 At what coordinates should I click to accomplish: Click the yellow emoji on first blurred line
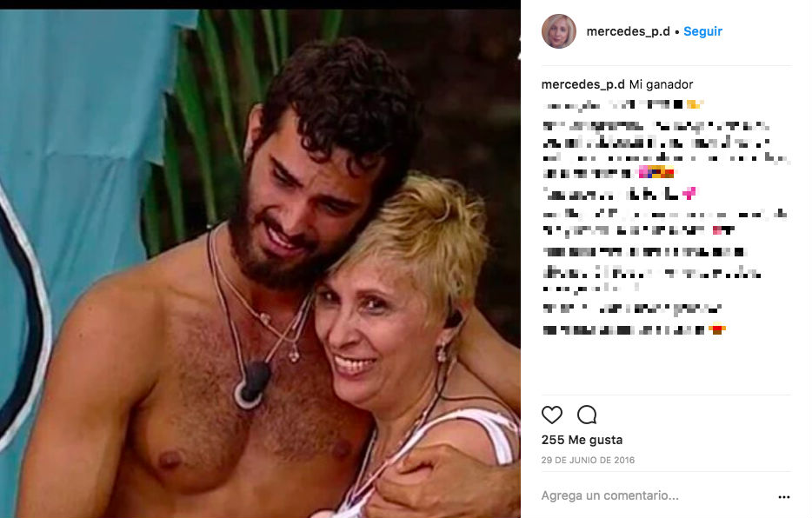tap(695, 104)
